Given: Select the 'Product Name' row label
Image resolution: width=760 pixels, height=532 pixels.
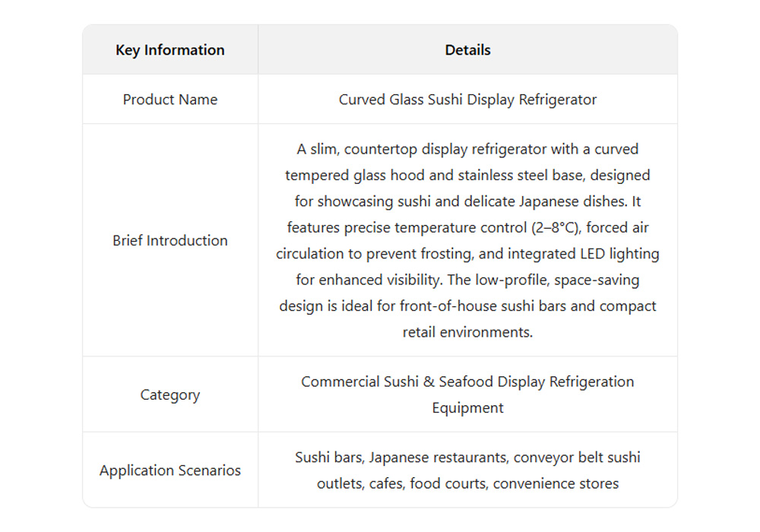Looking at the screenshot, I should click(169, 100).
